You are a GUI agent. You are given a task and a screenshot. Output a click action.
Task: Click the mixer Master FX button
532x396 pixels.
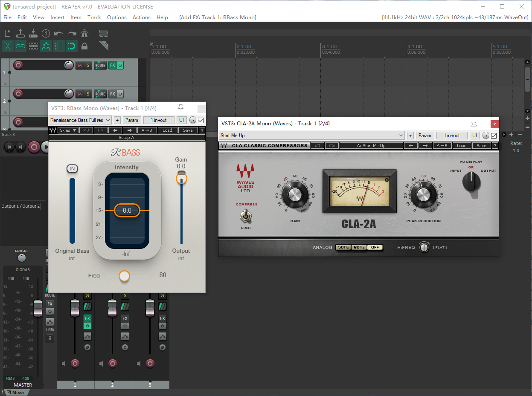(50, 304)
